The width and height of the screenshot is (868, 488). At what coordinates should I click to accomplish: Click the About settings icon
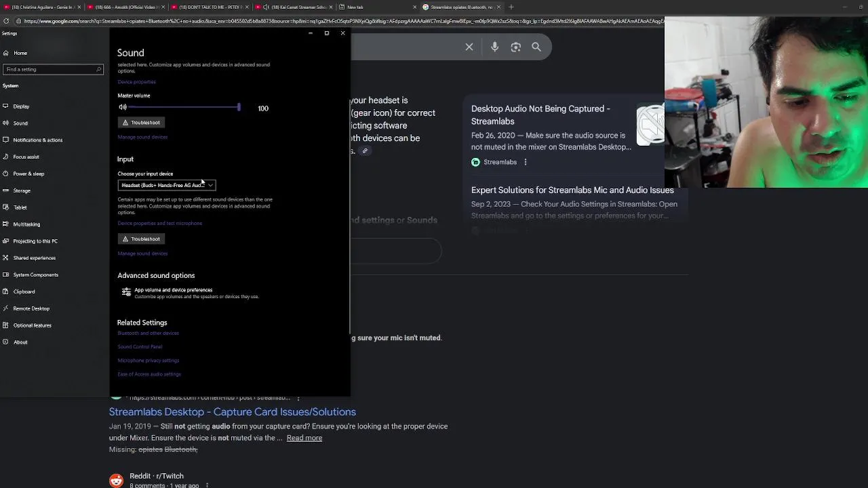click(x=5, y=342)
